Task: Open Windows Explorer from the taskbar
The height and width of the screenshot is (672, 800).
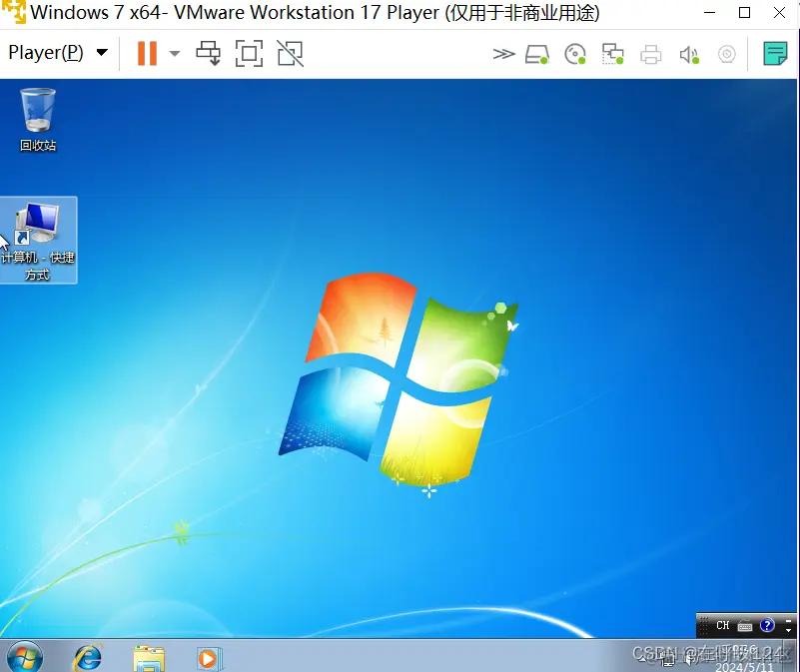Action: click(149, 658)
